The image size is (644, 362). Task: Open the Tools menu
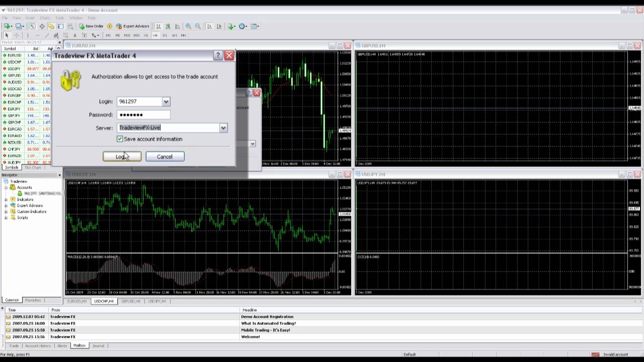click(60, 18)
